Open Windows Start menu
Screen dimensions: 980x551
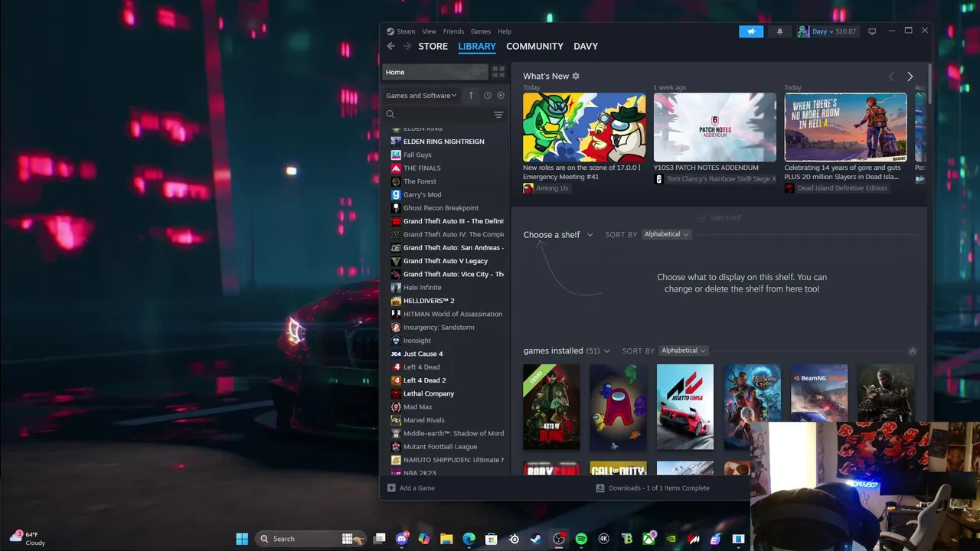242,539
